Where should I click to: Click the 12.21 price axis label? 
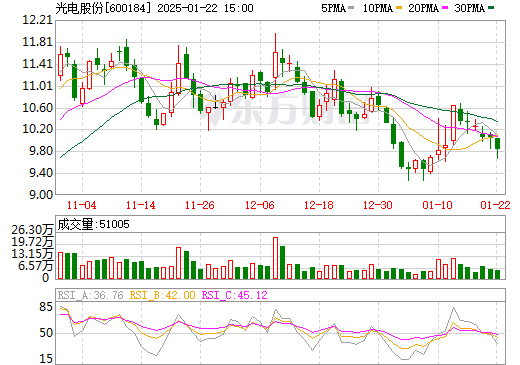(38, 20)
